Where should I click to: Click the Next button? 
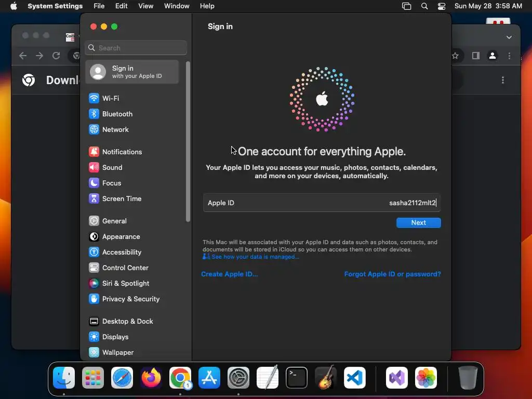418,223
